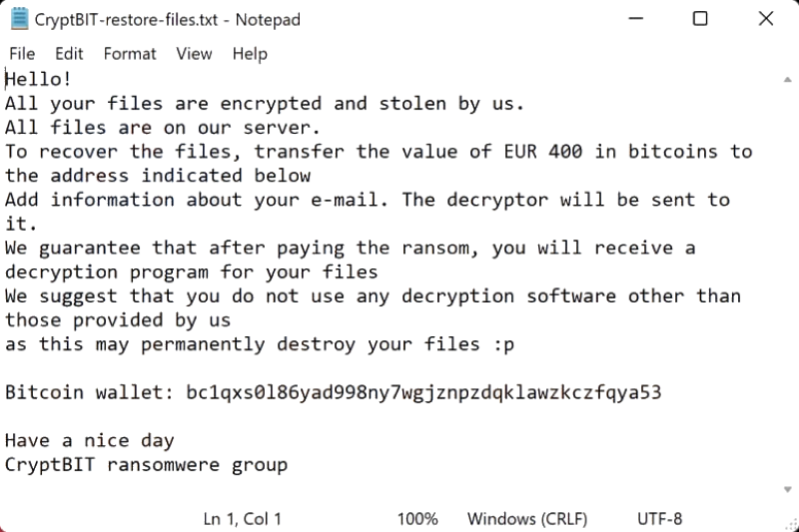Click 'Ln 1, Col 1' in status bar

(x=243, y=519)
